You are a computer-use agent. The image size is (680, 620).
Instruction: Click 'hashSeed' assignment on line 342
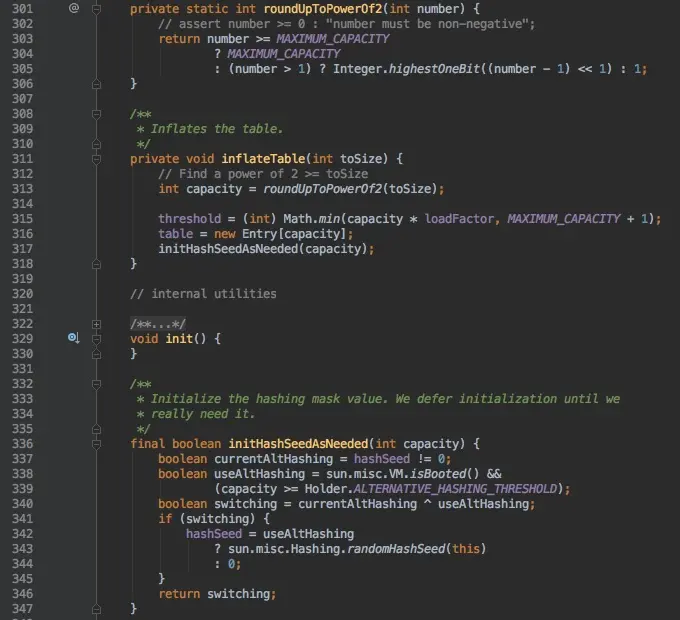pos(214,534)
